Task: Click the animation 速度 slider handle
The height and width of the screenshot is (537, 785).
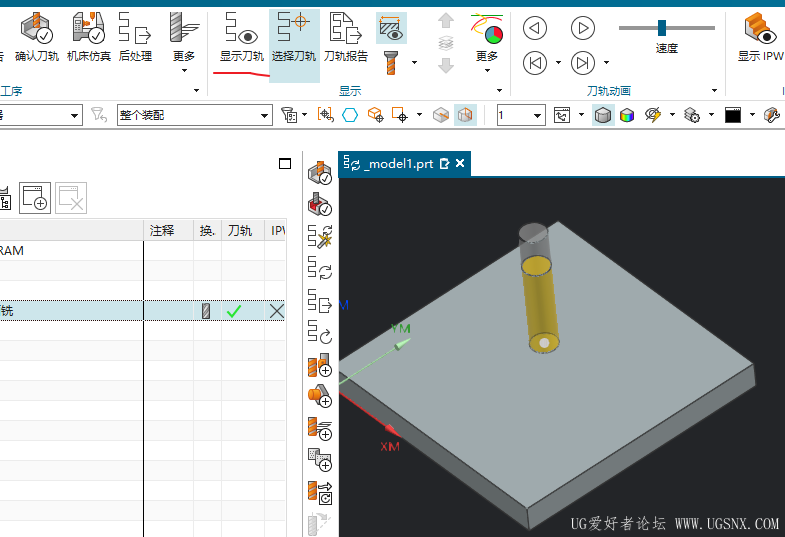Action: click(662, 27)
